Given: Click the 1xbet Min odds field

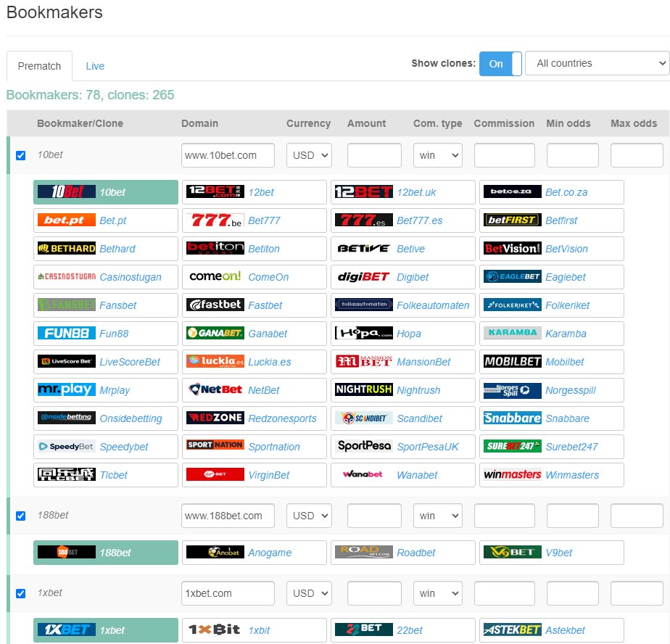Looking at the screenshot, I should point(573,593).
